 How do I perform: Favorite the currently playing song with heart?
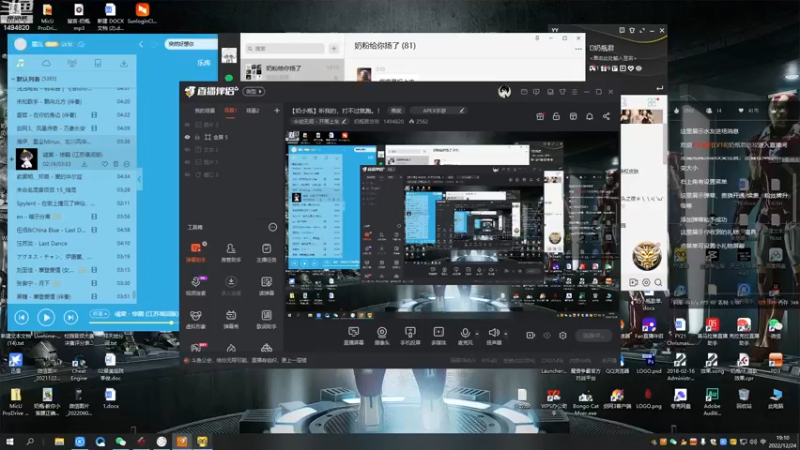105,164
